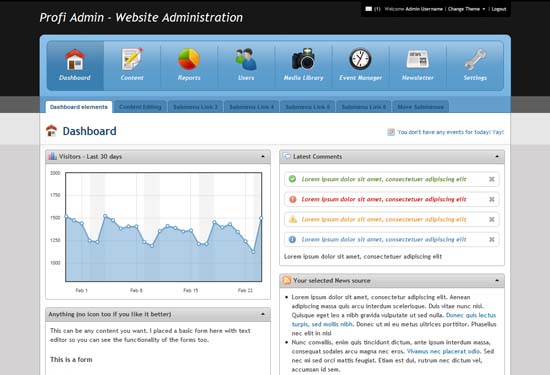550x375 pixels.
Task: Dismiss the red error comment message
Action: tap(492, 199)
